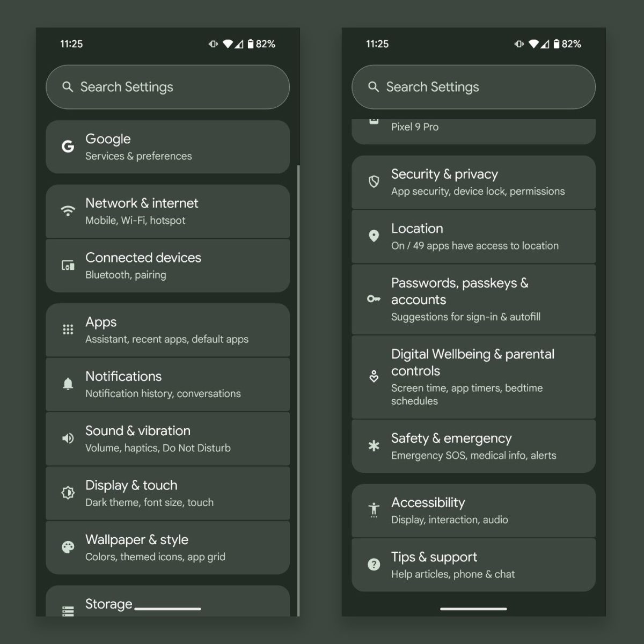Open Tips & support entry
This screenshot has width=644, height=644.
tap(473, 565)
